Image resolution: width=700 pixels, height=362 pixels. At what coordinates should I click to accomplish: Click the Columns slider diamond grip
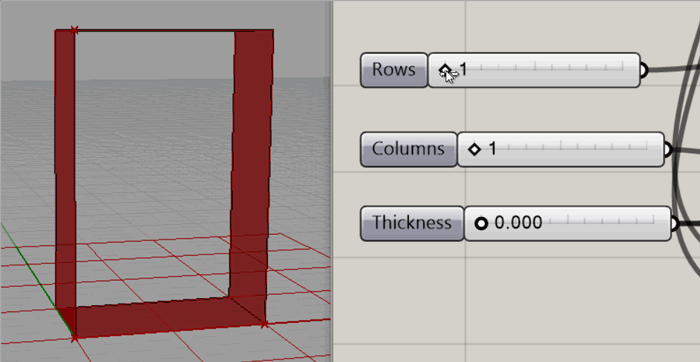tap(475, 149)
